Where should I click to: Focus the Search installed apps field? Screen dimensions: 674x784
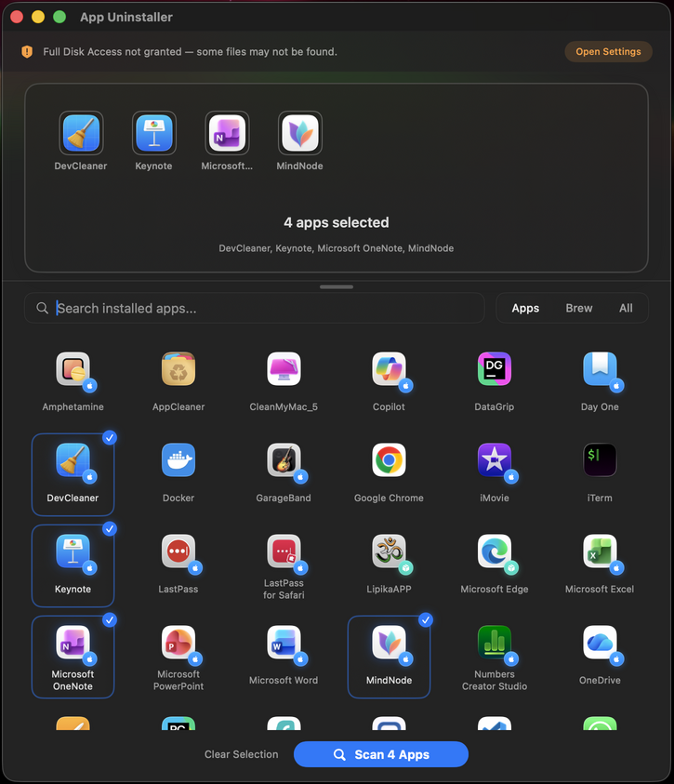coord(255,308)
